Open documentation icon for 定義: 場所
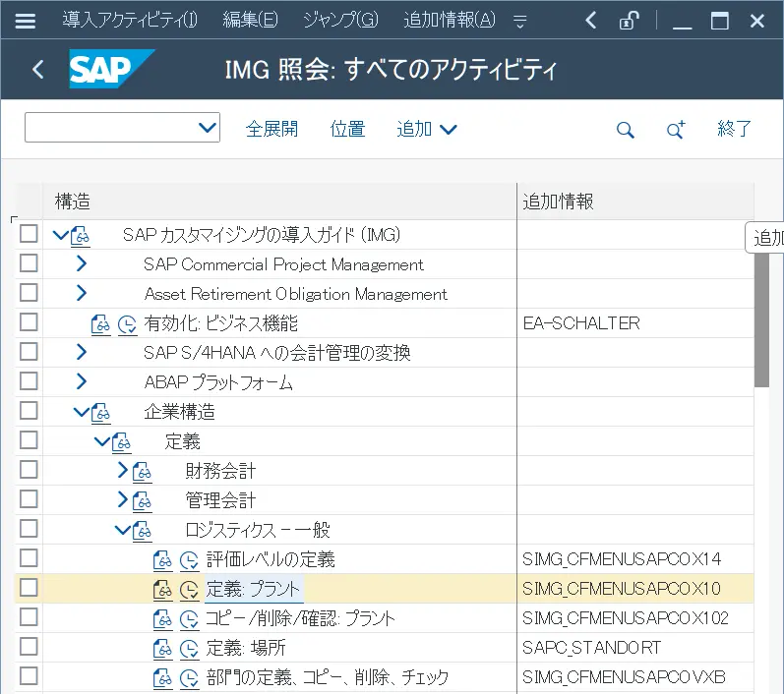 click(162, 649)
